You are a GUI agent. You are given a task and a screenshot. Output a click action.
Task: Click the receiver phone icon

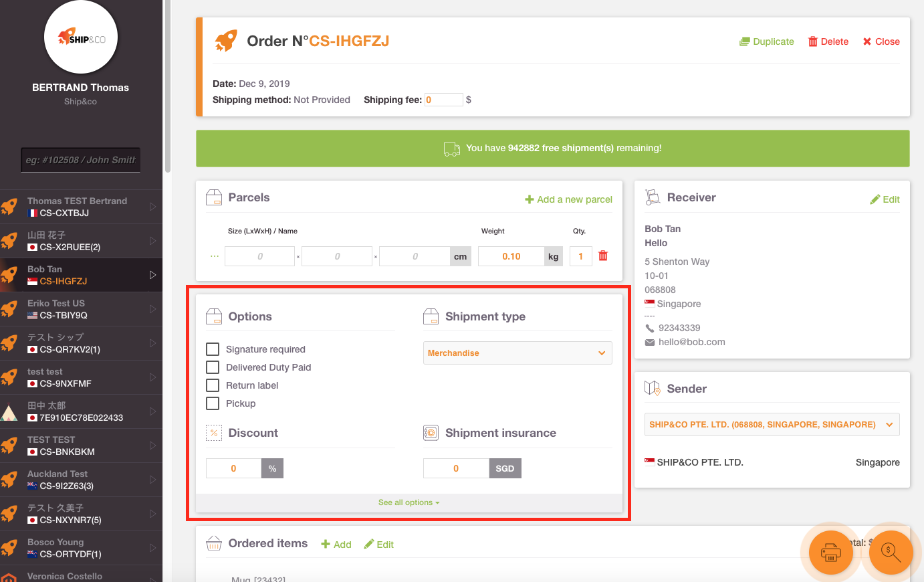[650, 328]
